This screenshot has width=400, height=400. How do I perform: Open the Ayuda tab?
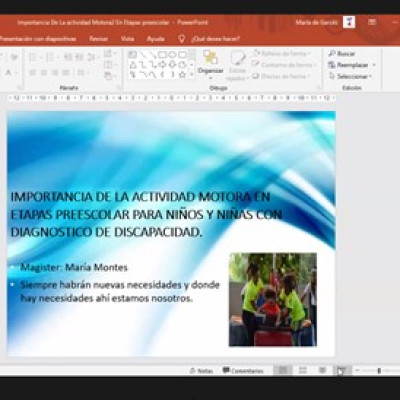click(x=156, y=39)
